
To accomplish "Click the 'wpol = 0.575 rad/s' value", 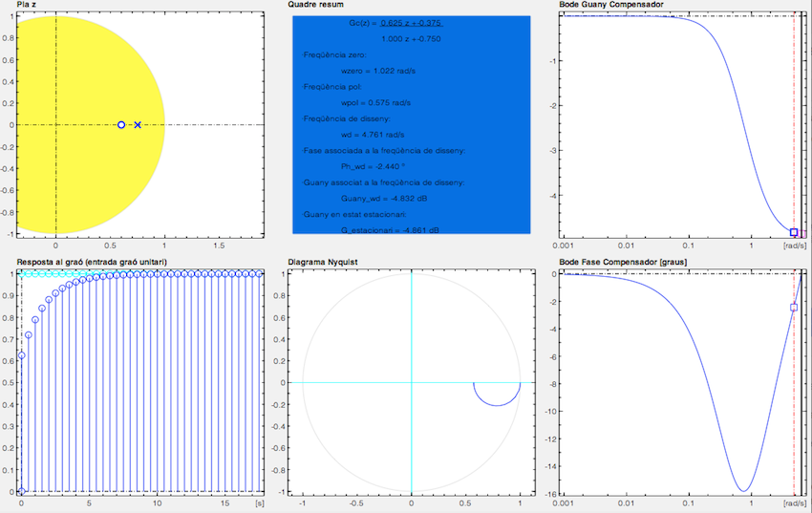I will point(376,103).
